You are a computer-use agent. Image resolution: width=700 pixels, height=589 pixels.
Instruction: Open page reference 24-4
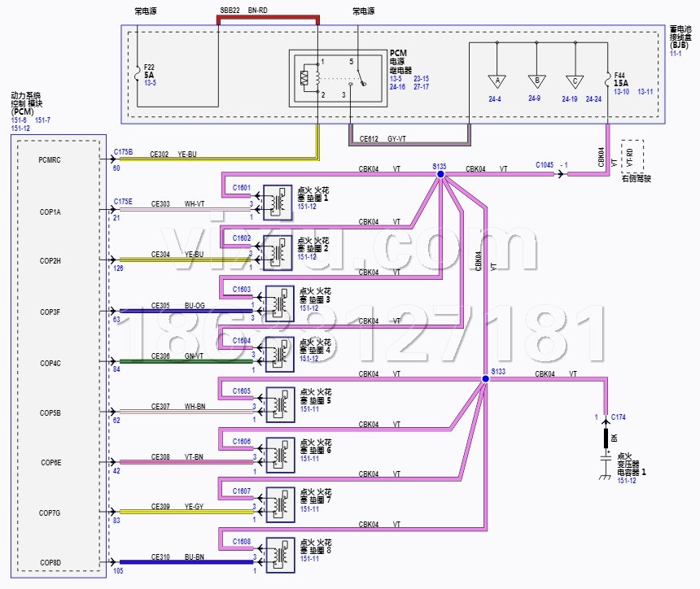pos(495,99)
